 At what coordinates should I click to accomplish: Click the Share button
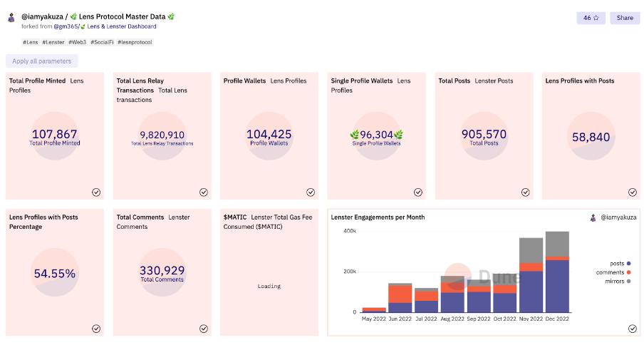pos(624,18)
